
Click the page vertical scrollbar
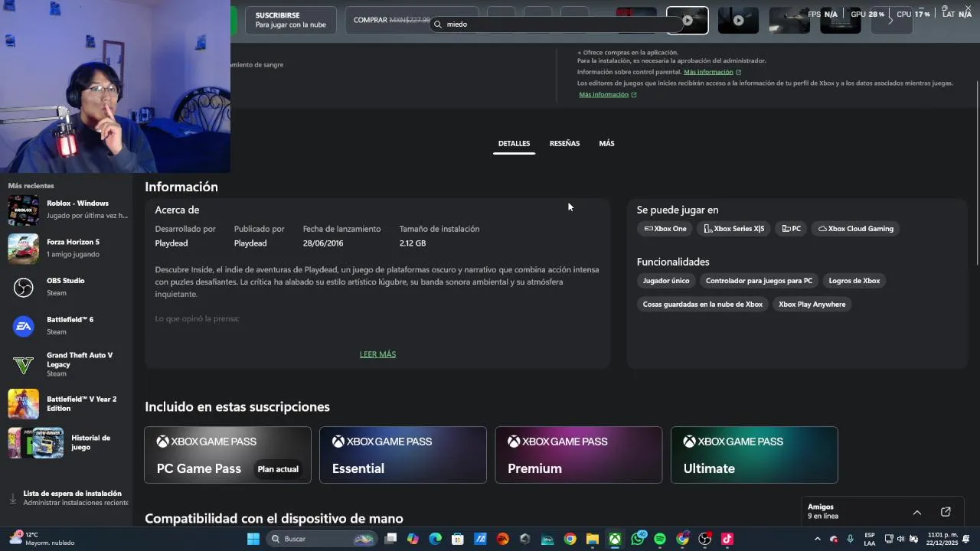(977, 171)
